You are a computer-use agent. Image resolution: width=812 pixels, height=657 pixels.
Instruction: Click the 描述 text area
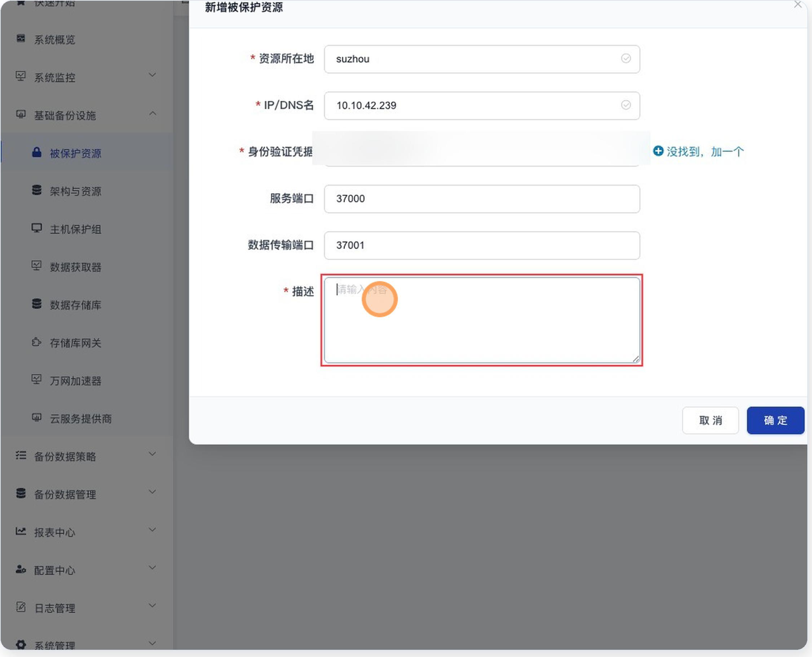(482, 320)
